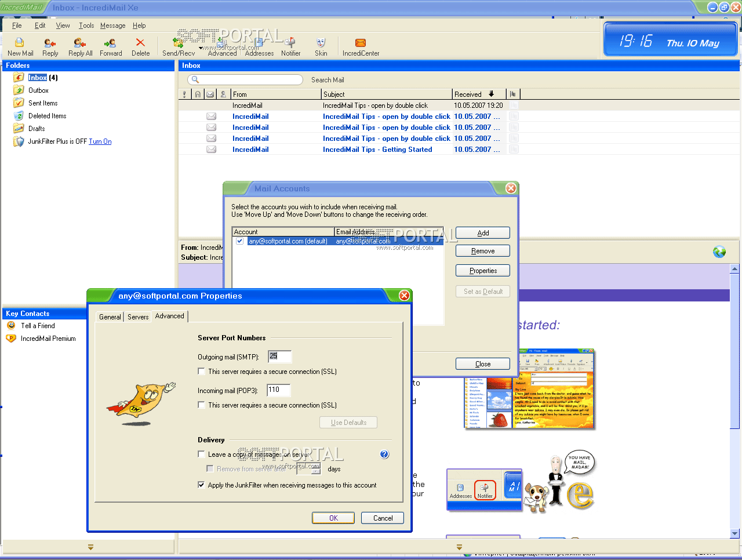This screenshot has width=742, height=560.
Task: Enable Leave a copy of messages on server
Action: point(202,454)
